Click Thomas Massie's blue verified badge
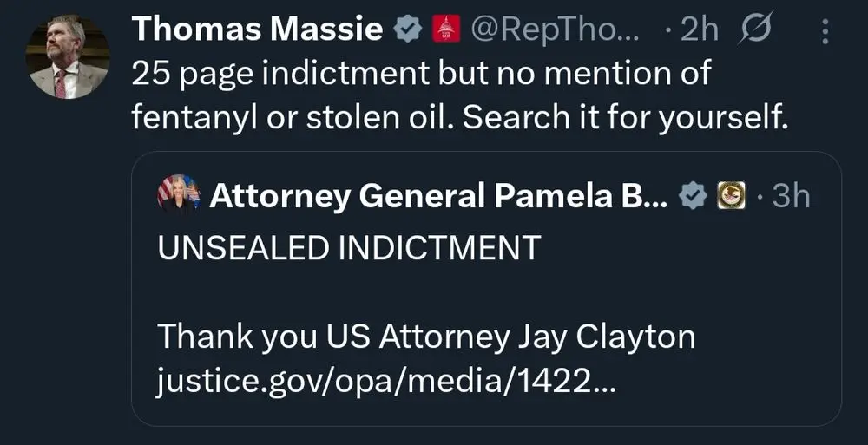Screen dimensions: 868x445 405,30
